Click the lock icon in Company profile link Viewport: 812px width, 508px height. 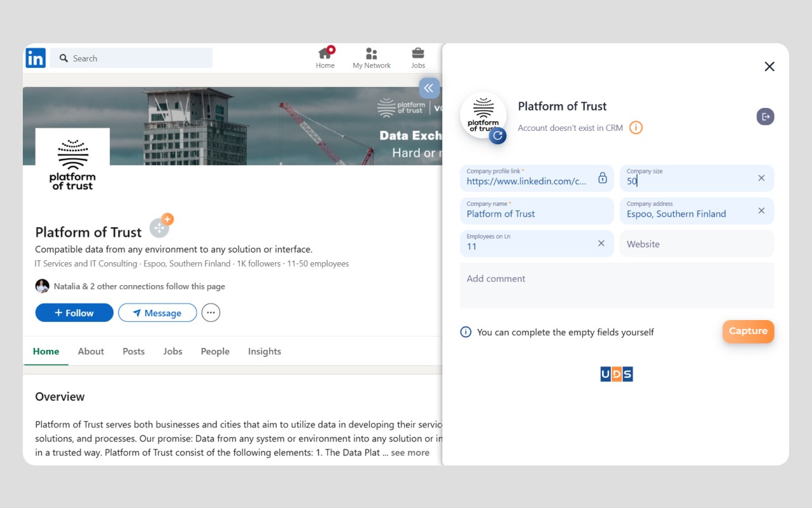602,178
